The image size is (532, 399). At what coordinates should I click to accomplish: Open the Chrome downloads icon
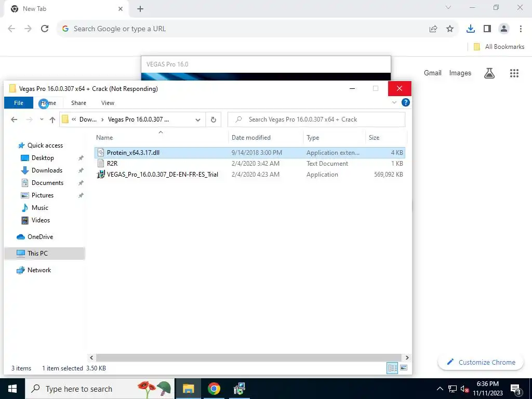[x=470, y=29]
